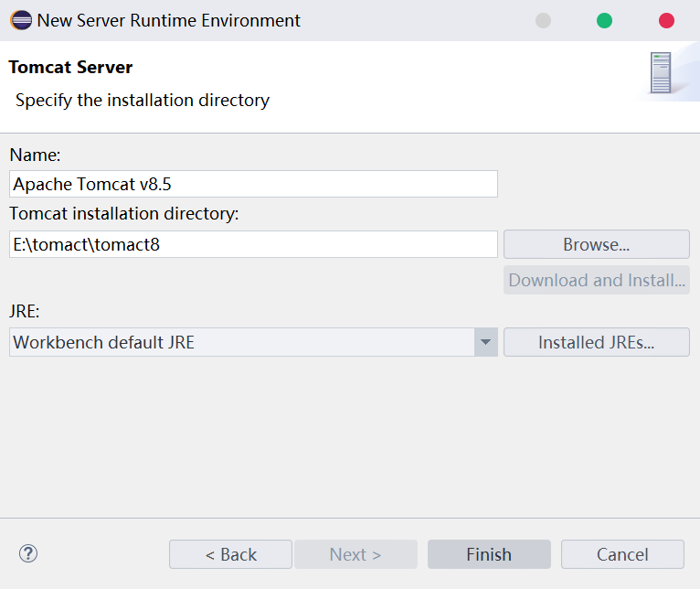Click the "New Server Runtime Environment" window title
700x589 pixels.
tap(169, 20)
